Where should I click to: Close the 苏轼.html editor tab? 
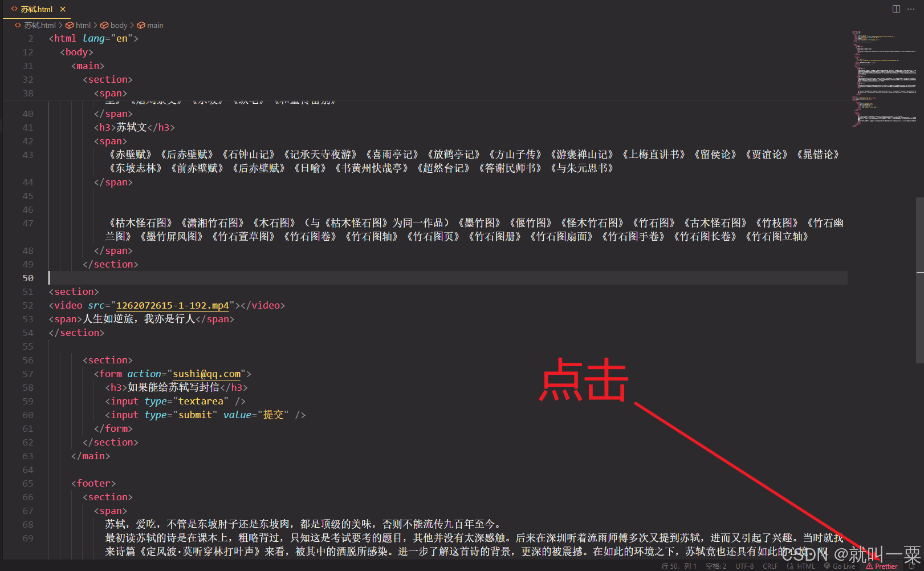63,9
